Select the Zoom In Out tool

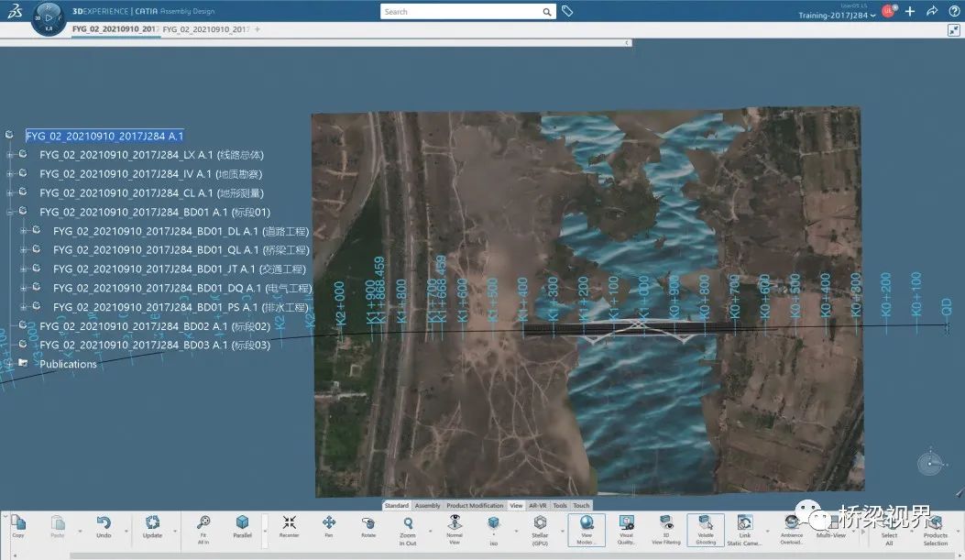coord(408,523)
